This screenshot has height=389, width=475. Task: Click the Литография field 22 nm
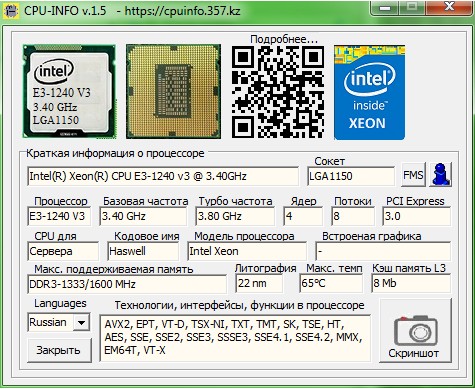coord(259,283)
